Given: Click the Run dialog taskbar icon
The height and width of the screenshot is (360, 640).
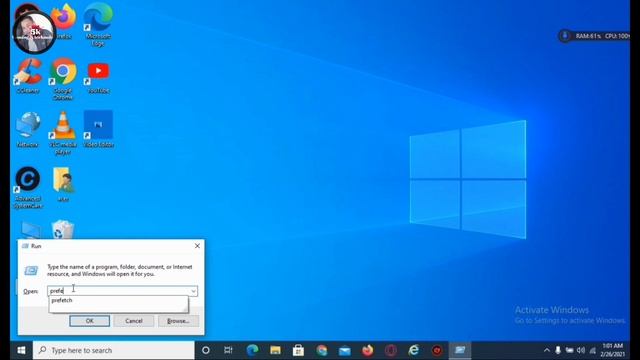Looking at the screenshot, I should pyautogui.click(x=460, y=350).
